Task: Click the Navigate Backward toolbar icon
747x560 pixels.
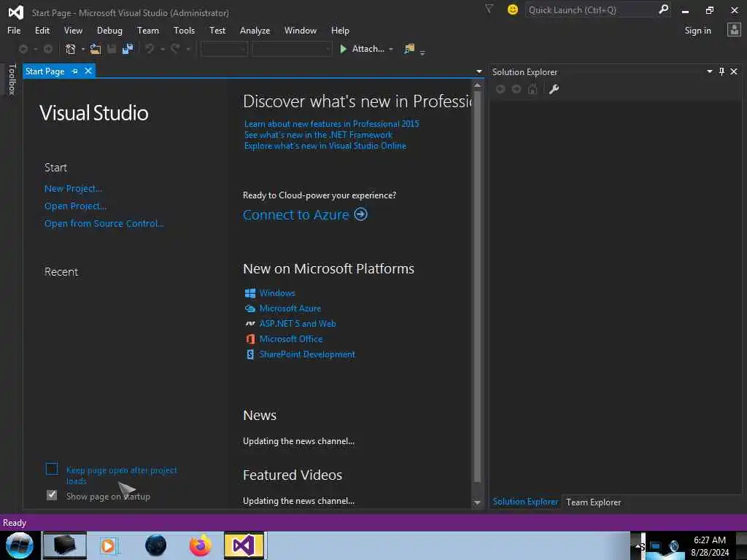Action: pyautogui.click(x=23, y=49)
